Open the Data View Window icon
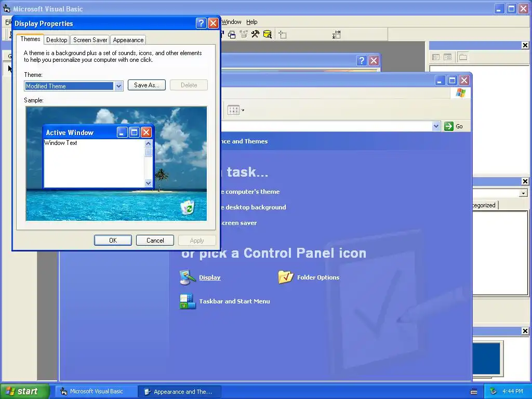 [268, 34]
